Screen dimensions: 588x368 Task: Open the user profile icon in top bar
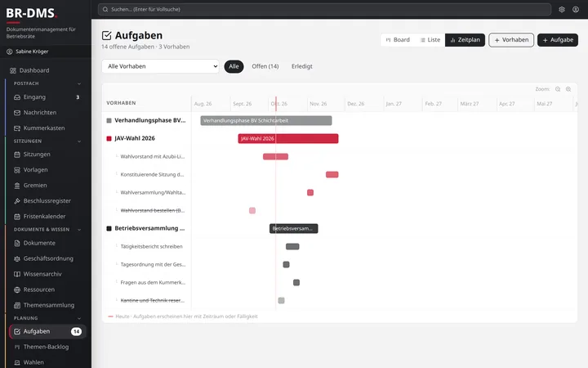(576, 9)
